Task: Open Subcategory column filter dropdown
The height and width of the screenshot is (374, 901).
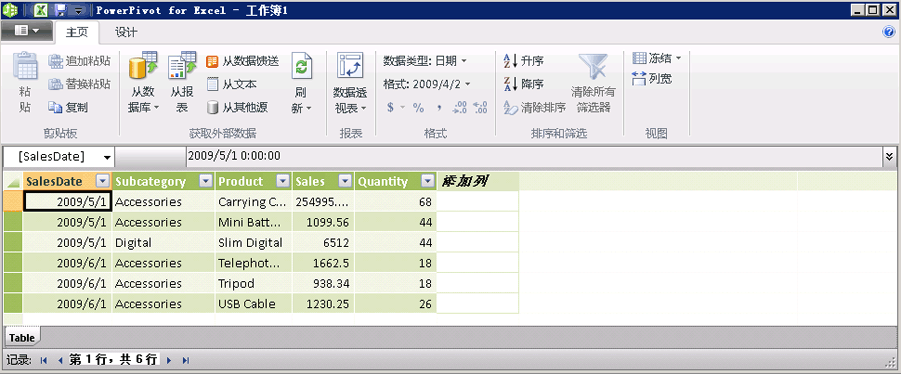Action: tap(206, 182)
